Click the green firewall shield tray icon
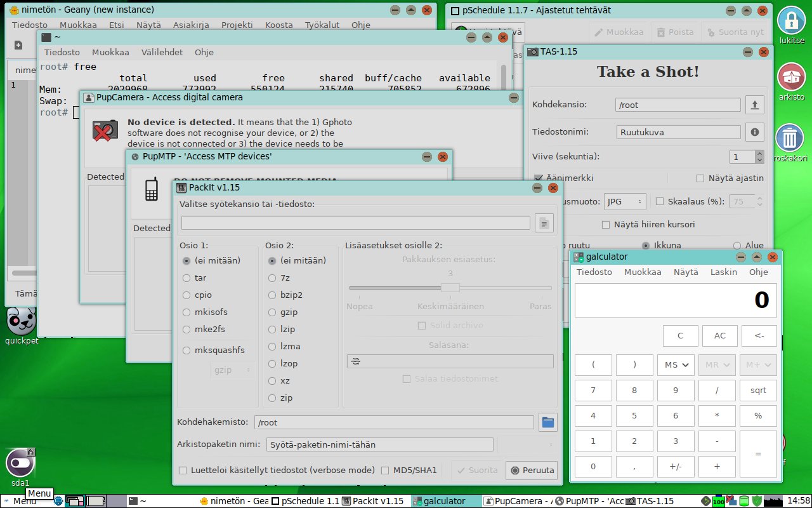The width and height of the screenshot is (812, 508). coord(756,501)
